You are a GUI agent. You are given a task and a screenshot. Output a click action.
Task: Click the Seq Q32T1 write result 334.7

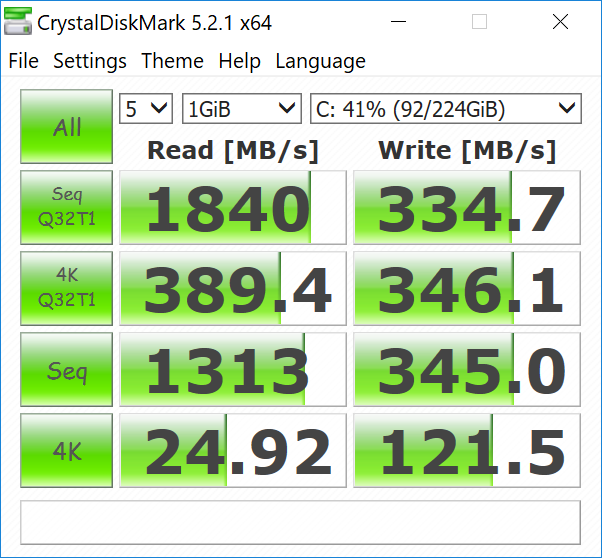[467, 207]
